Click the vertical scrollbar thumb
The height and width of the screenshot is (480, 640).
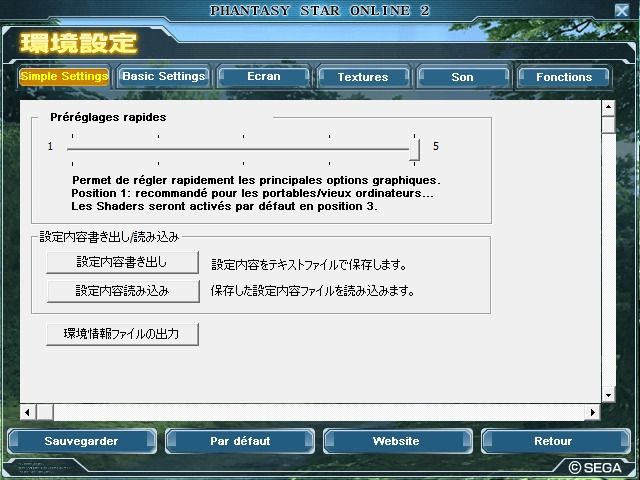609,124
